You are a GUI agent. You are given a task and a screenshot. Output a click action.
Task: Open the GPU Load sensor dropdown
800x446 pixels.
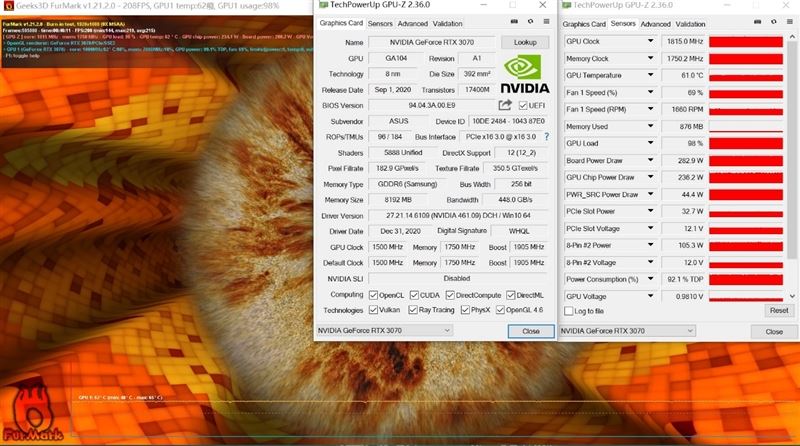651,143
